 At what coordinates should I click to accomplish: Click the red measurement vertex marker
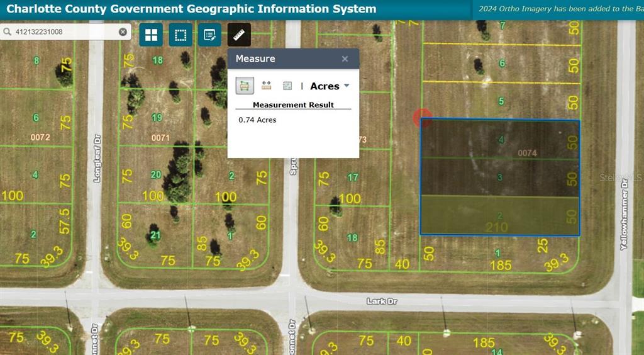421,118
